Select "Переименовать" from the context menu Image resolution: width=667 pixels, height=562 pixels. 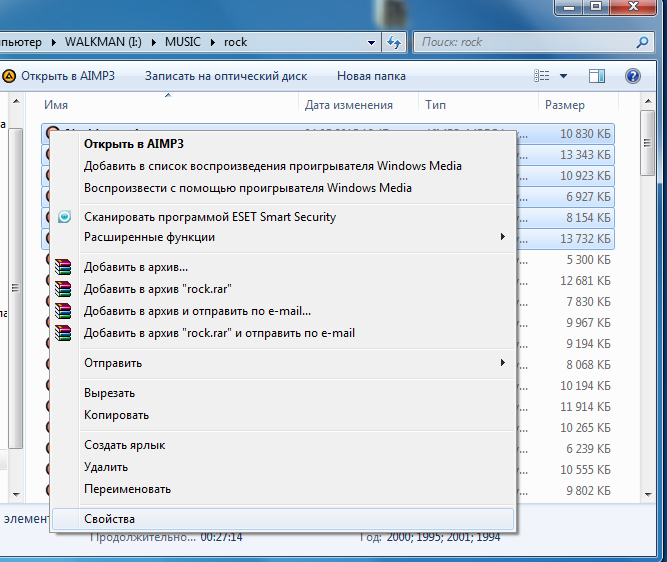(x=127, y=489)
